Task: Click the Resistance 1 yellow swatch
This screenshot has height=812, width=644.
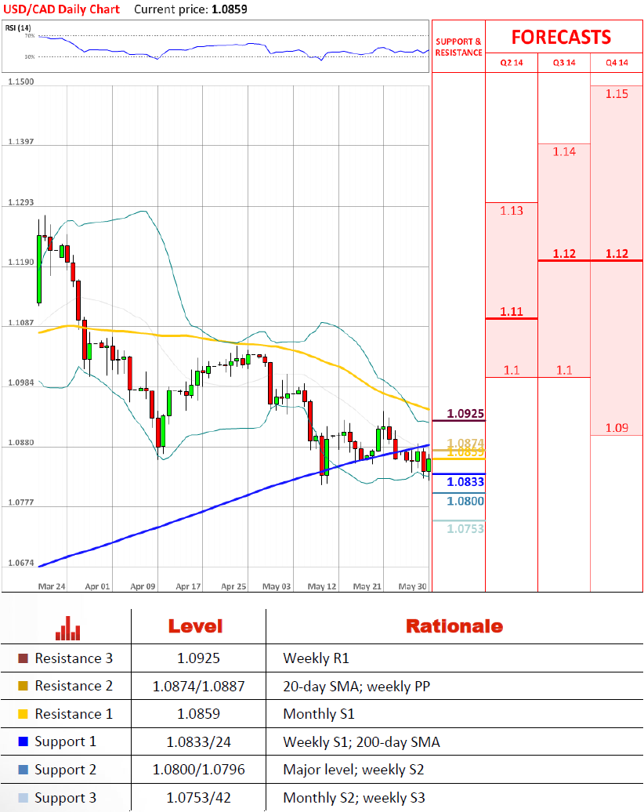Action: [x=23, y=714]
